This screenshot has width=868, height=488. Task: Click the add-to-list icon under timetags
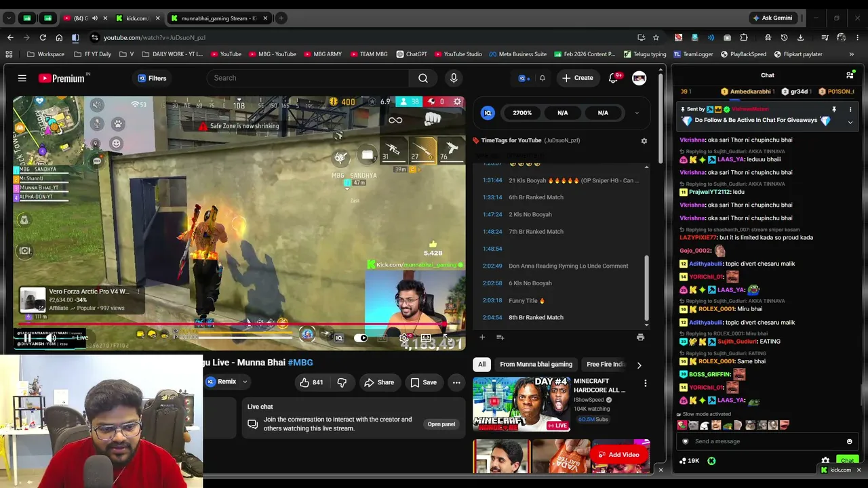[500, 337]
